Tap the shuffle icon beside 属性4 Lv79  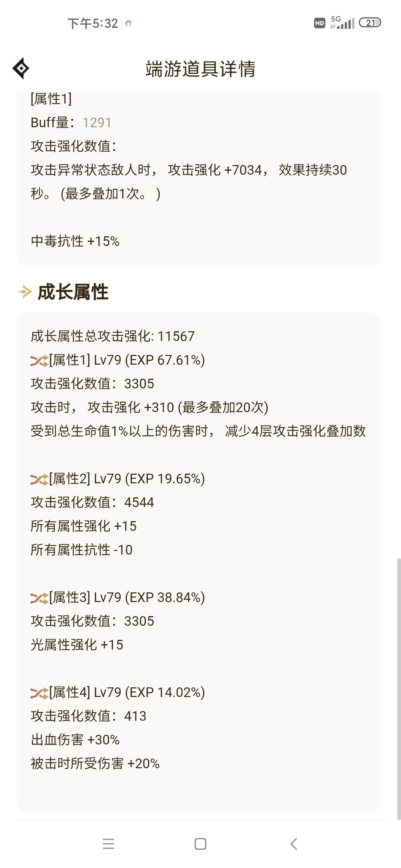pos(39,693)
